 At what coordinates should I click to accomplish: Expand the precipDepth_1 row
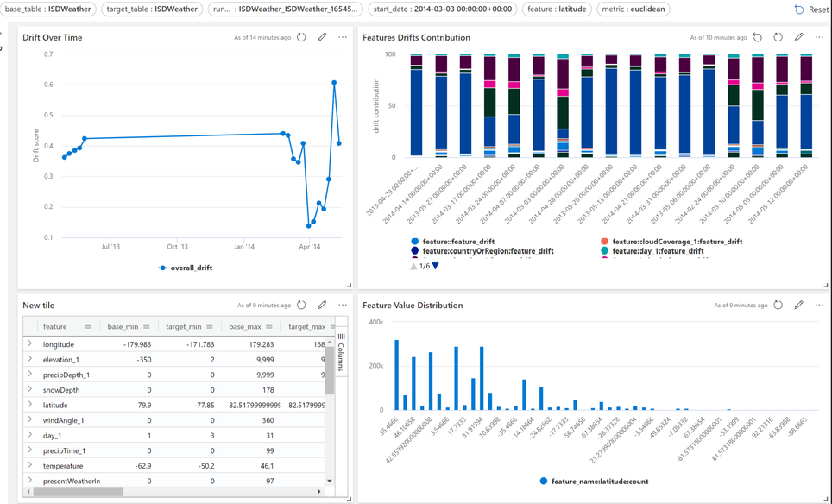(x=30, y=374)
